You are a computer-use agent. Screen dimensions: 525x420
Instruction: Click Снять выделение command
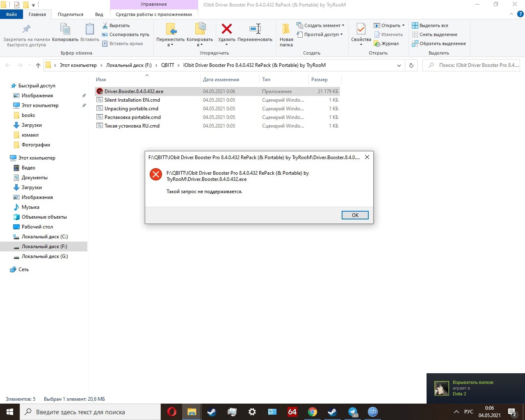click(434, 34)
